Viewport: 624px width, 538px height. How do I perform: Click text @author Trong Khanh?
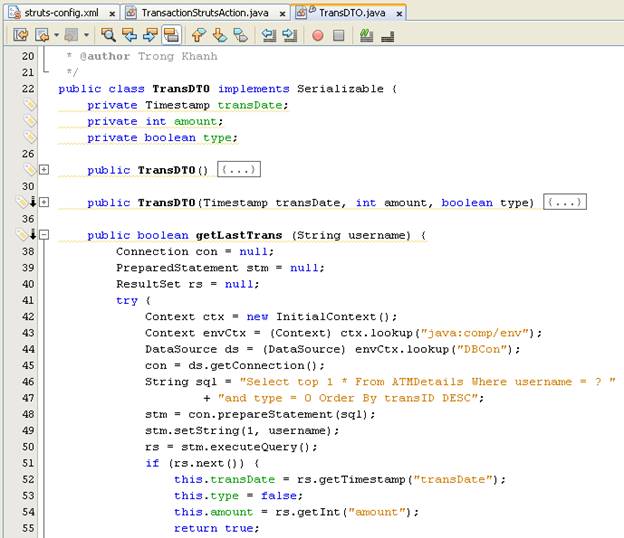[148, 56]
